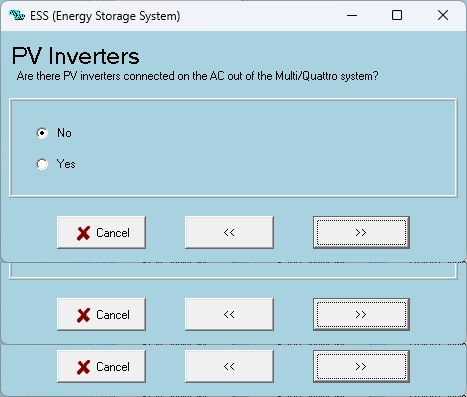This screenshot has width=467, height=397.
Task: Click the question text about AC out
Action: (x=198, y=76)
